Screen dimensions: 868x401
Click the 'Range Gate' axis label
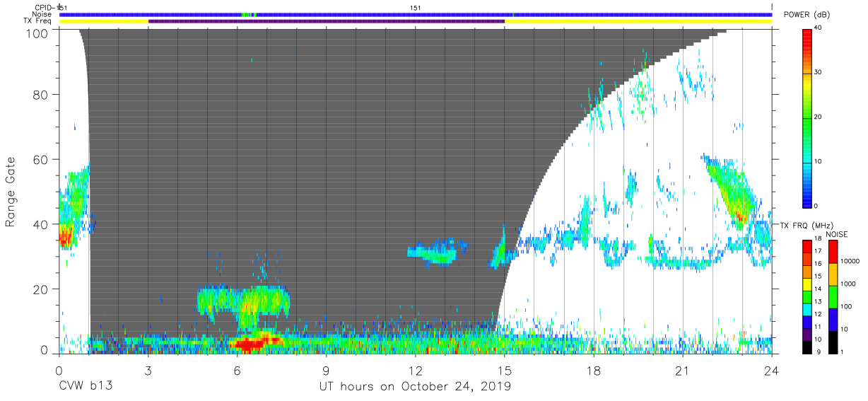[x=10, y=192]
